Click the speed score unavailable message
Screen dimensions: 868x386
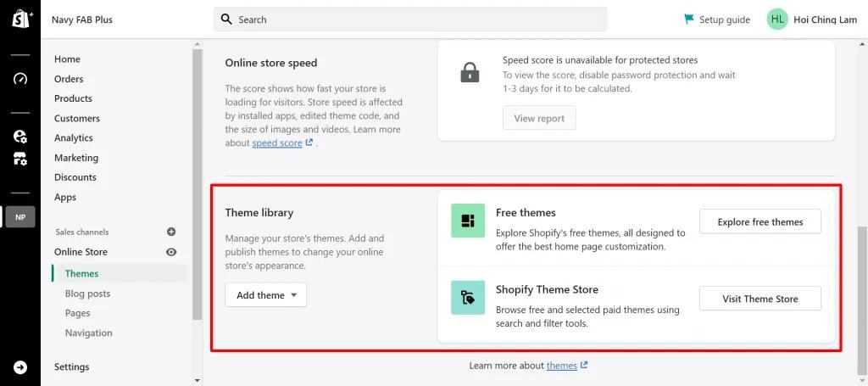(600, 60)
